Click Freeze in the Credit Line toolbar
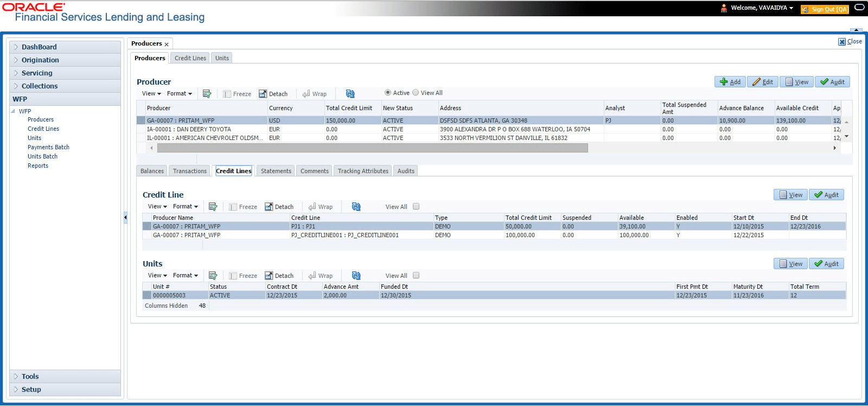This screenshot has height=406, width=868. [x=243, y=207]
